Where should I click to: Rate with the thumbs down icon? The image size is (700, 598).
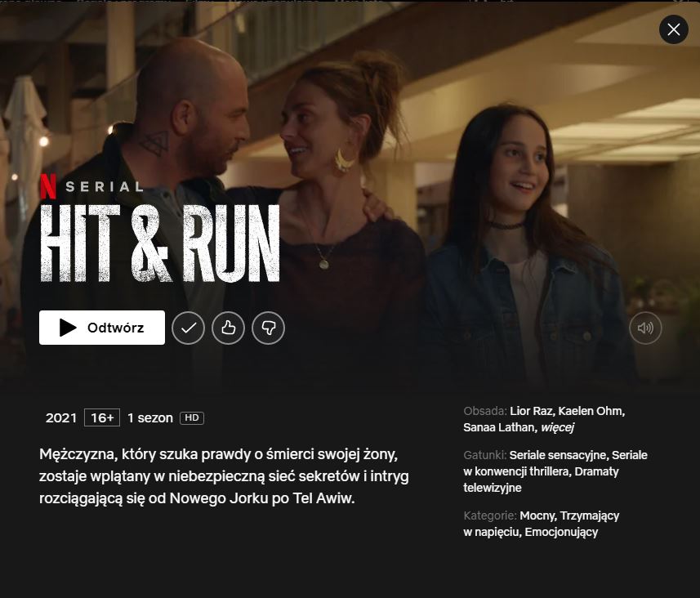coord(268,328)
